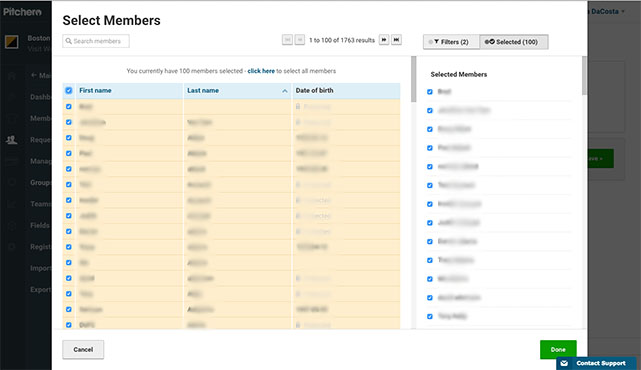Open the Filters (2) panel
The image size is (641, 370).
pos(451,42)
